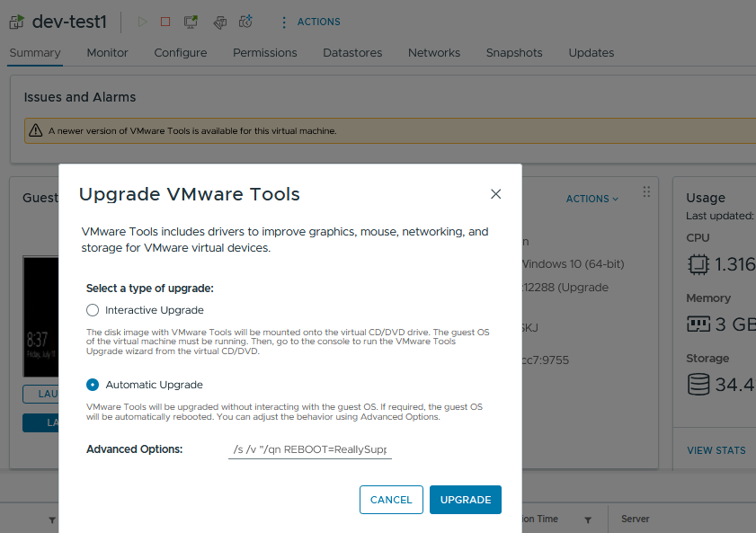Go to the Configure tab
The image size is (756, 533).
(x=181, y=52)
